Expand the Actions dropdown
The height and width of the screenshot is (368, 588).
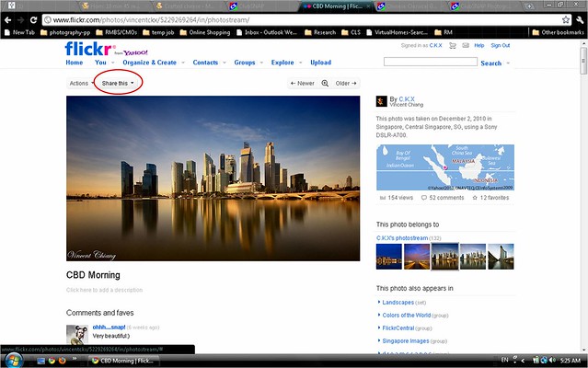(x=81, y=83)
